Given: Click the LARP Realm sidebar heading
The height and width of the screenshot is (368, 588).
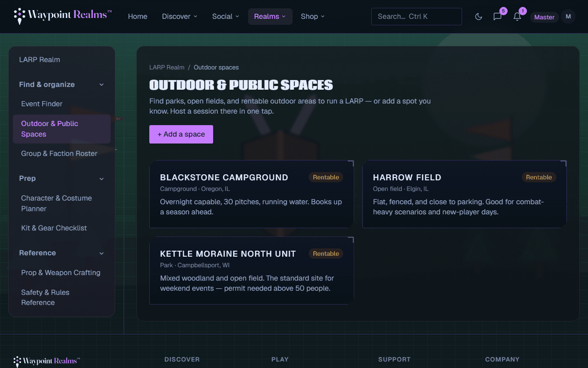Looking at the screenshot, I should (x=40, y=60).
